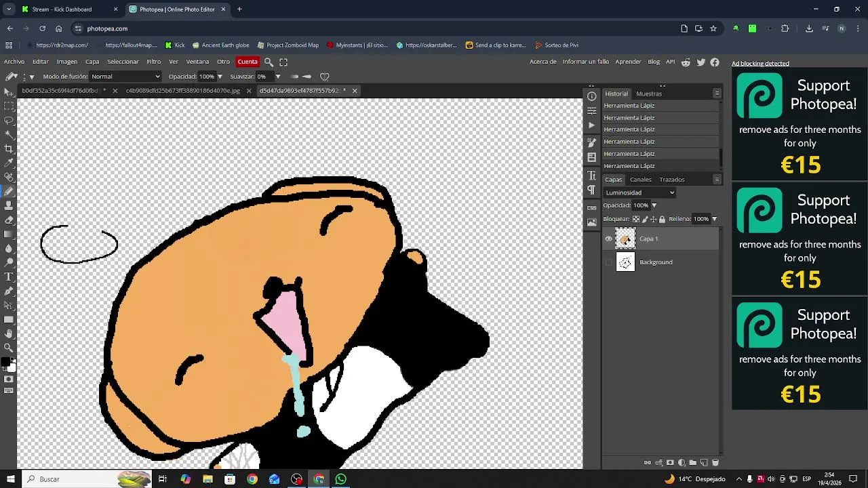Toggle lock transparent pixels checker icon

(x=636, y=219)
